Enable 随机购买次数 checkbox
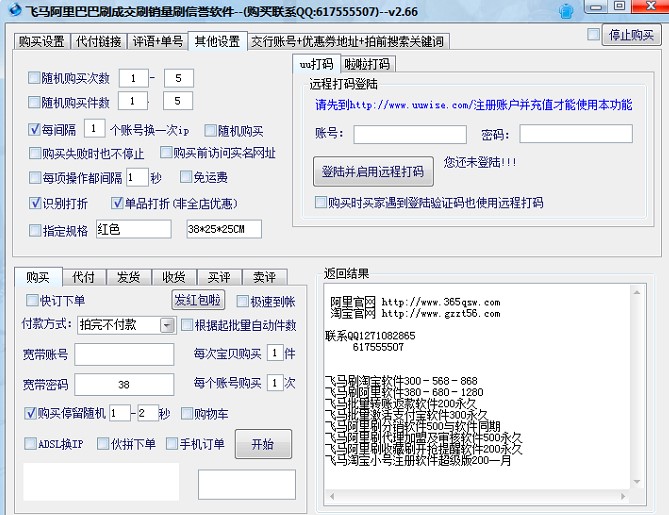669x515 pixels. click(x=33, y=78)
